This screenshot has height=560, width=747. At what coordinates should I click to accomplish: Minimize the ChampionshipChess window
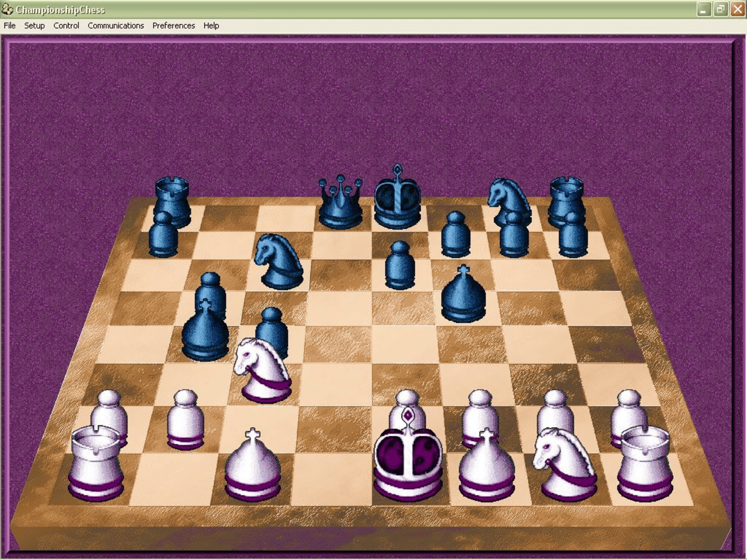704,9
